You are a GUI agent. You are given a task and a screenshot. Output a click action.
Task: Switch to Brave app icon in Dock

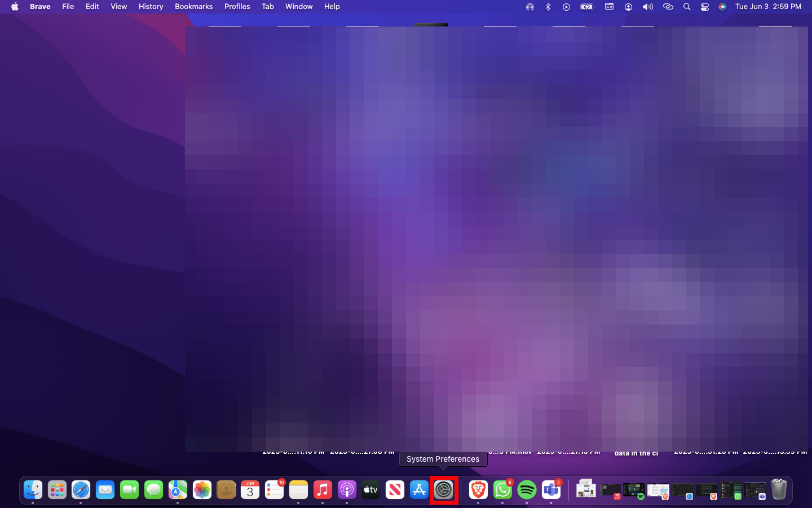click(x=479, y=489)
